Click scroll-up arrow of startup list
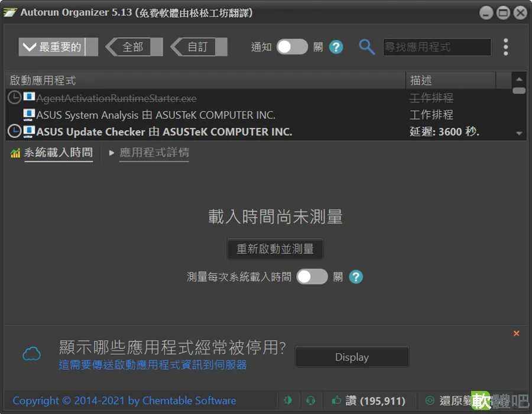 click(x=519, y=79)
